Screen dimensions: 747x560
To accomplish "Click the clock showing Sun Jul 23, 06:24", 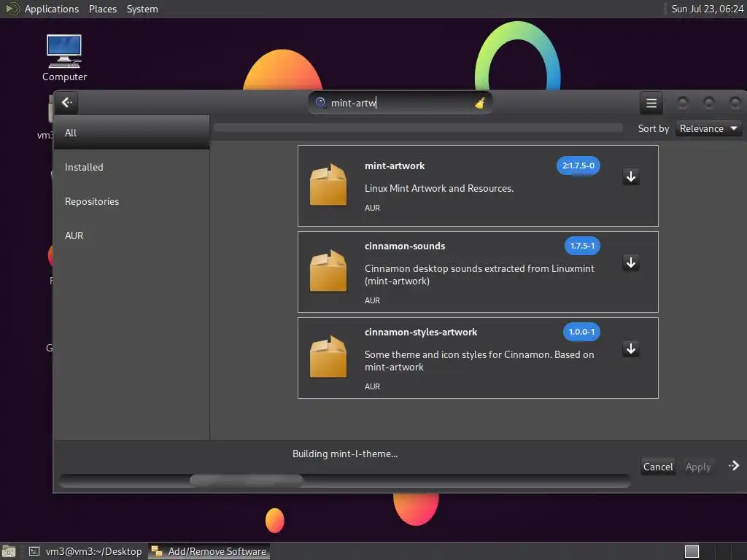I will pos(707,9).
